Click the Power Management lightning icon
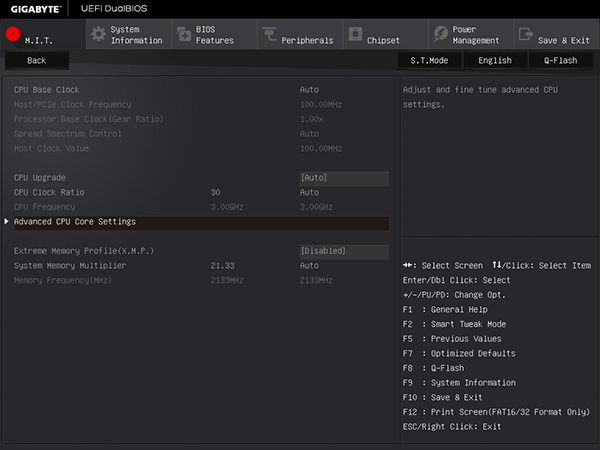 [441, 34]
